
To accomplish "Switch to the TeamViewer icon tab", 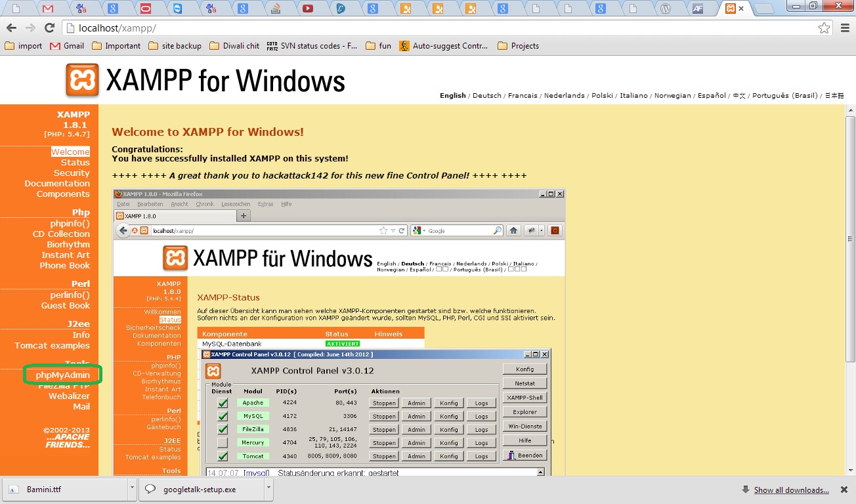I will click(x=178, y=9).
